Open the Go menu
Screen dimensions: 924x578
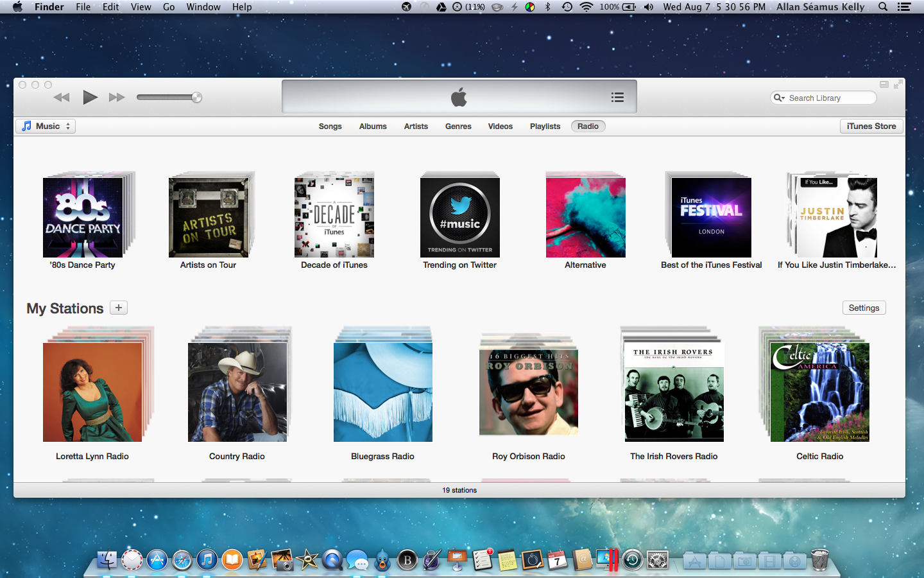coord(169,7)
